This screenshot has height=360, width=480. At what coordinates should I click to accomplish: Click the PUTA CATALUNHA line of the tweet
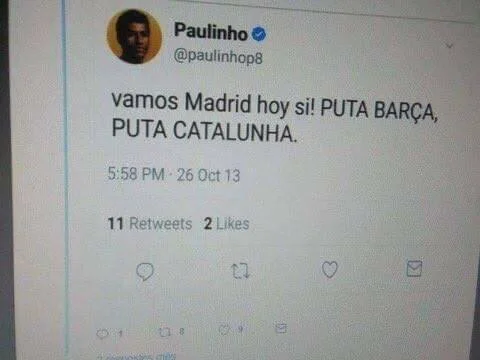coord(204,130)
